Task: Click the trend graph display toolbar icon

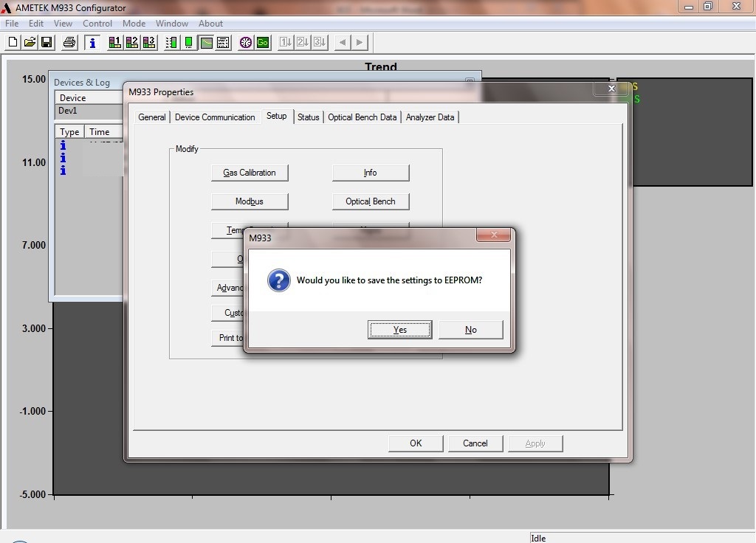Action: click(x=205, y=42)
